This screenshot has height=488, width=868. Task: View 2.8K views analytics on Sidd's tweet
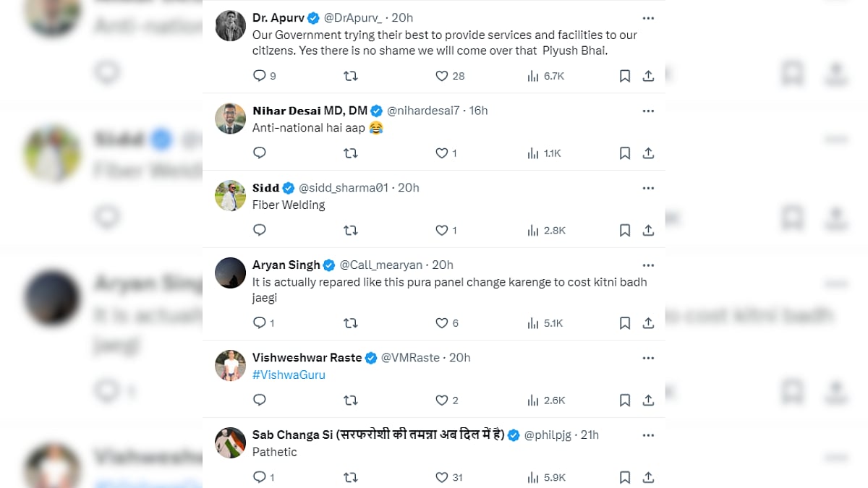coord(546,231)
